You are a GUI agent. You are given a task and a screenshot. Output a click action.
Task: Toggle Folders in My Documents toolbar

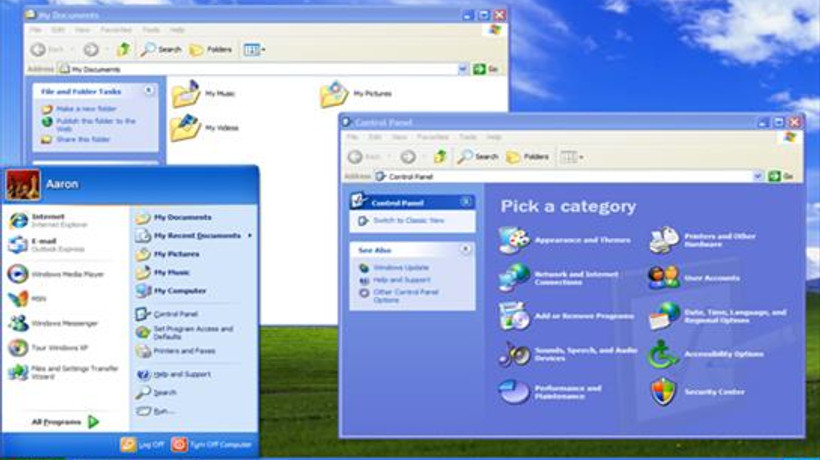[211, 50]
